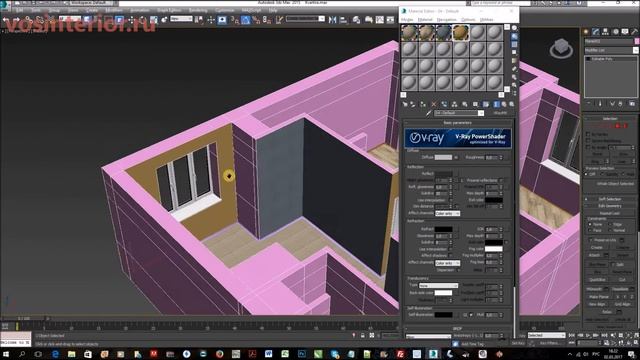
Task: Click ViewCube in viewport
Action: pyautogui.click(x=561, y=48)
